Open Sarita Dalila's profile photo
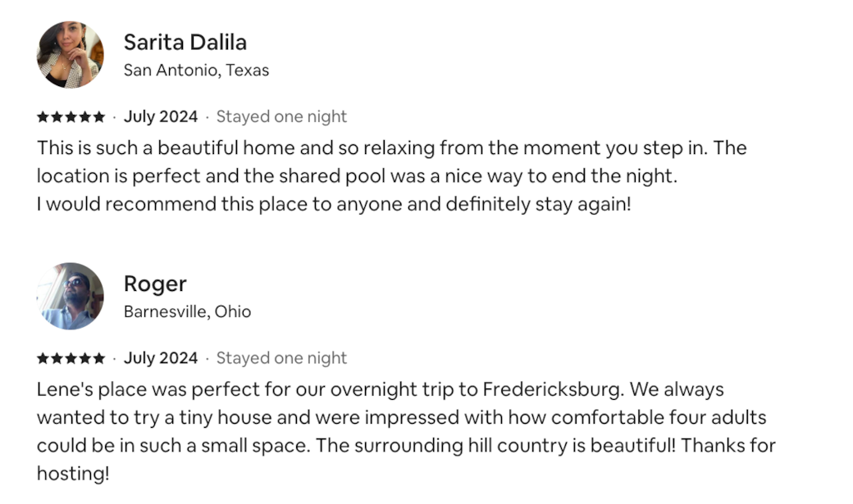Image resolution: width=853 pixels, height=504 pixels. click(x=71, y=55)
